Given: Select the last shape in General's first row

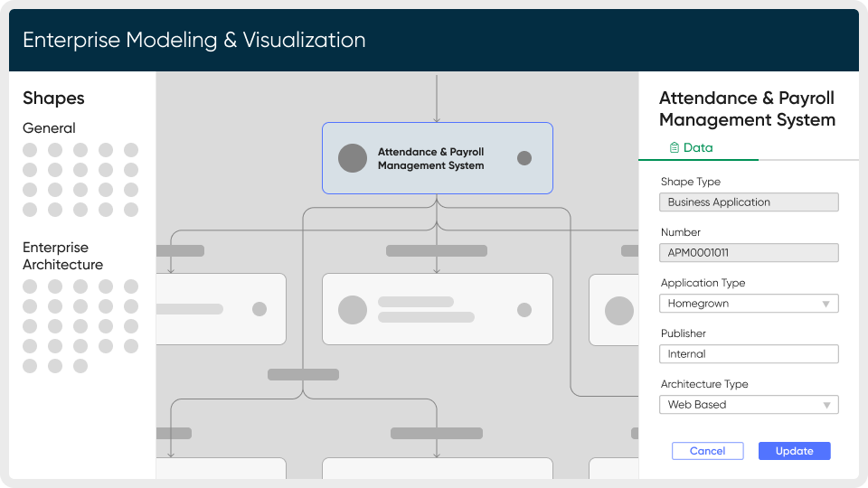Looking at the screenshot, I should point(131,150).
